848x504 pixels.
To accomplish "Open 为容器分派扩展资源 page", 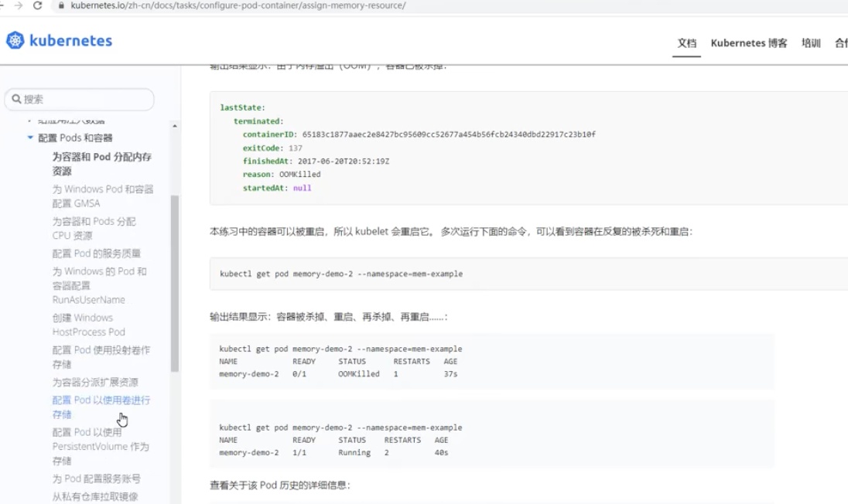I will coord(95,383).
